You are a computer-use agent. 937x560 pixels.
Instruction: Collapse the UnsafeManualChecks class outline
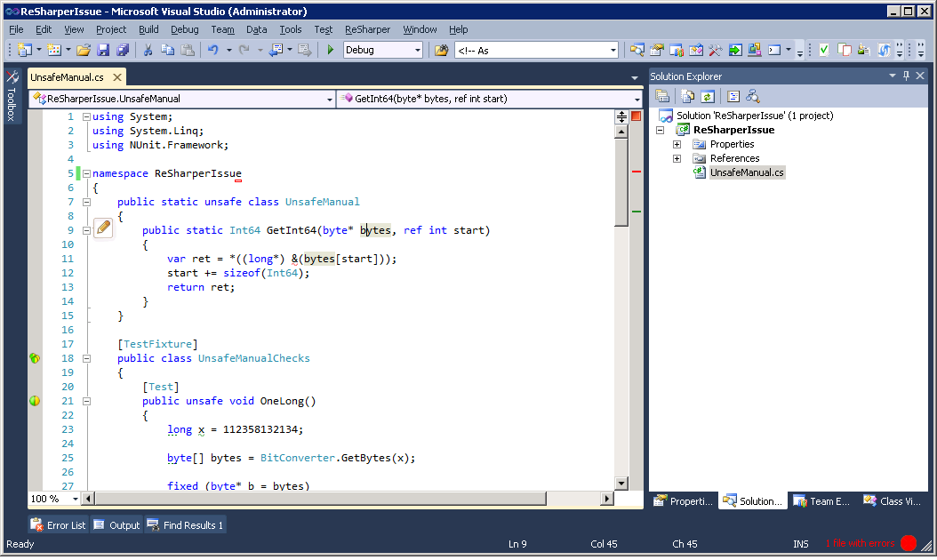click(86, 358)
